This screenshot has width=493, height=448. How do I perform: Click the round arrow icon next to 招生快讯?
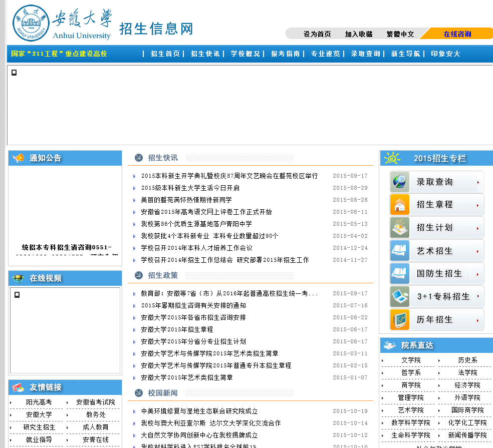coord(139,157)
